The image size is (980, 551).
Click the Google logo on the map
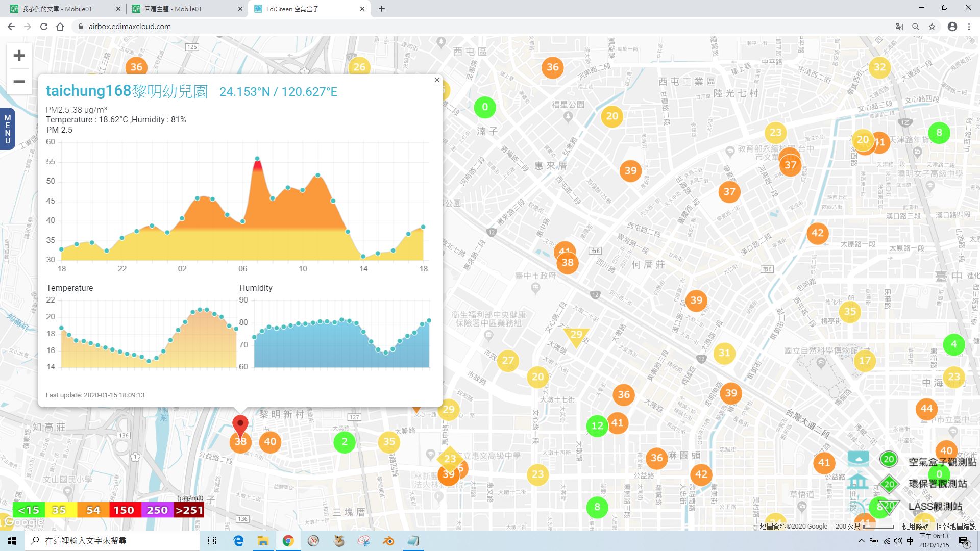(23, 522)
